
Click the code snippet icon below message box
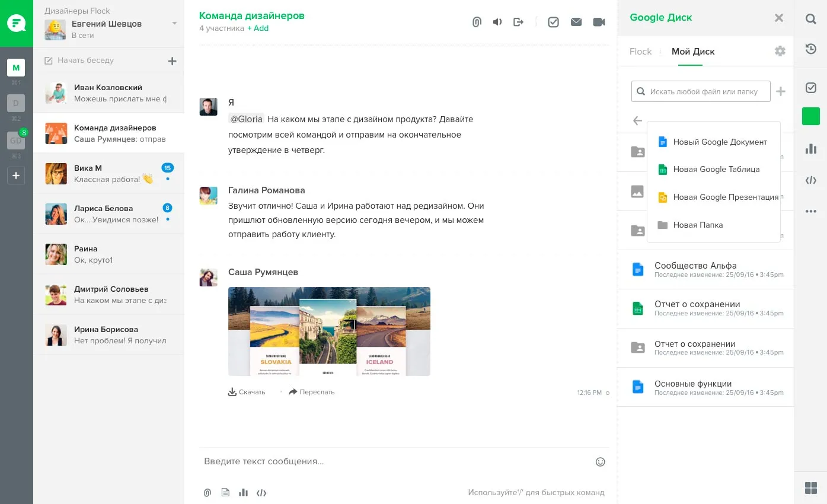(261, 492)
